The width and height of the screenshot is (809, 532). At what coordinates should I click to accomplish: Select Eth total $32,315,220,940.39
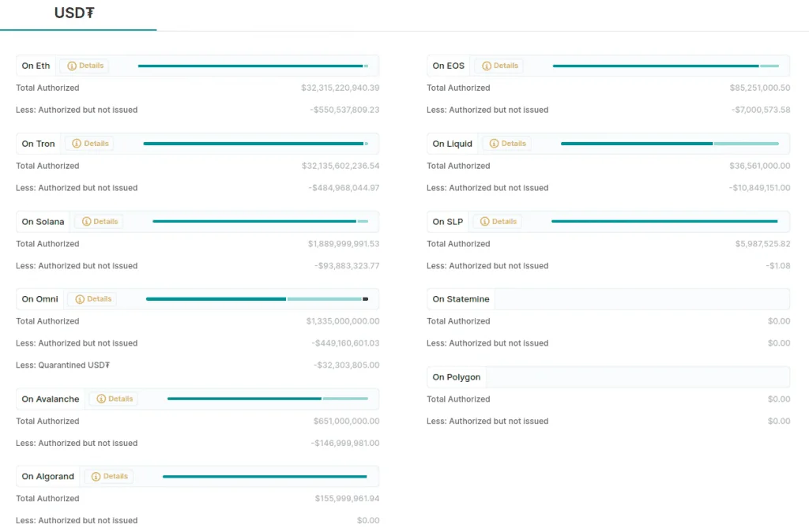[340, 88]
